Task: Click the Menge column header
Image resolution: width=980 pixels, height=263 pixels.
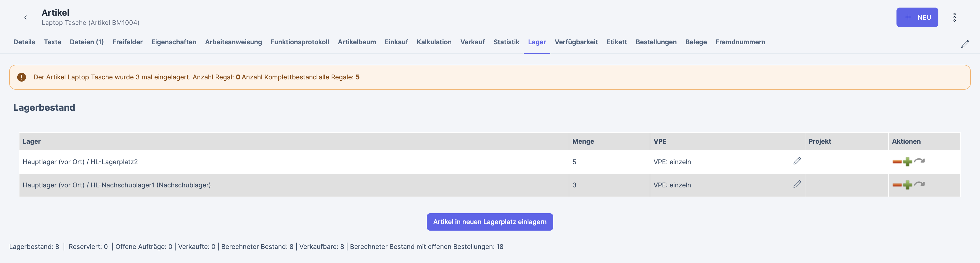Action: pyautogui.click(x=583, y=141)
